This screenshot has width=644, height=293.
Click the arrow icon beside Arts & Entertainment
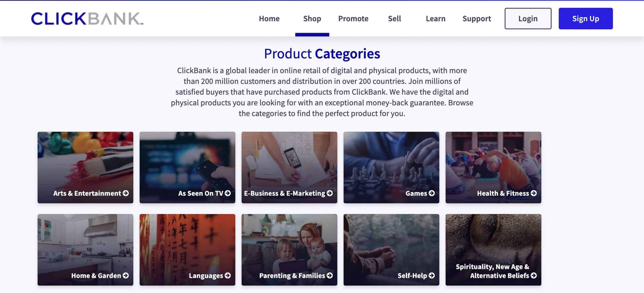[x=126, y=193]
